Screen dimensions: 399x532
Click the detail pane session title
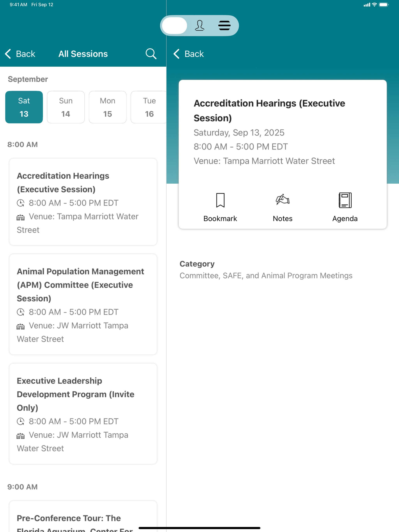pyautogui.click(x=269, y=111)
